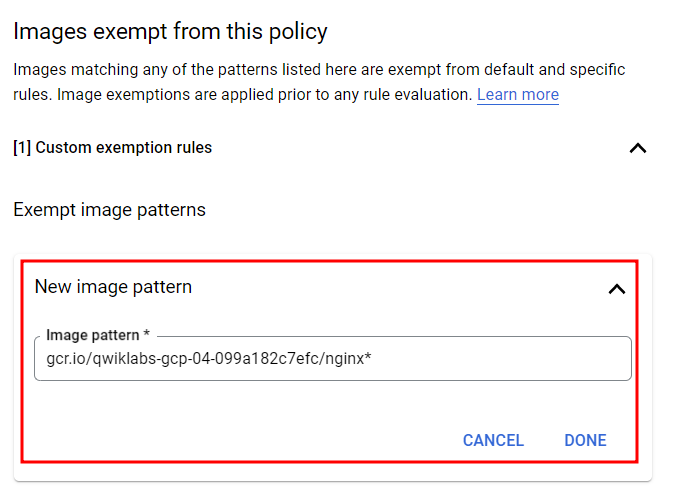Click the [1] Custom exemption rules label

(x=113, y=148)
